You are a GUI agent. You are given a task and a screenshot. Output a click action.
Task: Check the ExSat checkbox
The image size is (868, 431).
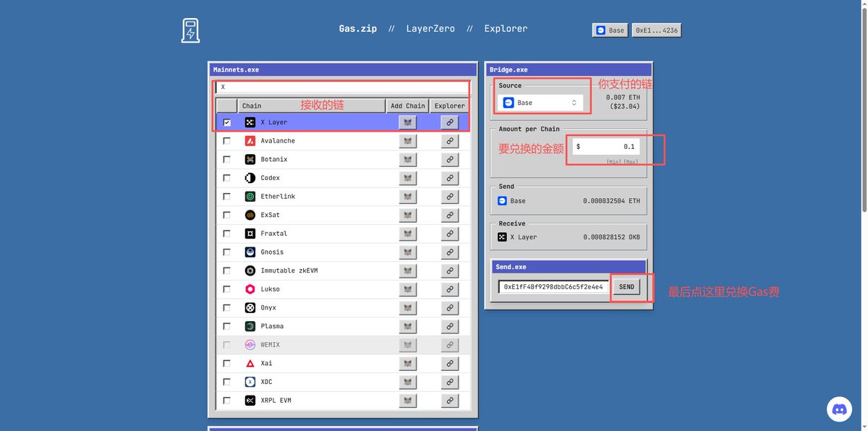pyautogui.click(x=227, y=215)
